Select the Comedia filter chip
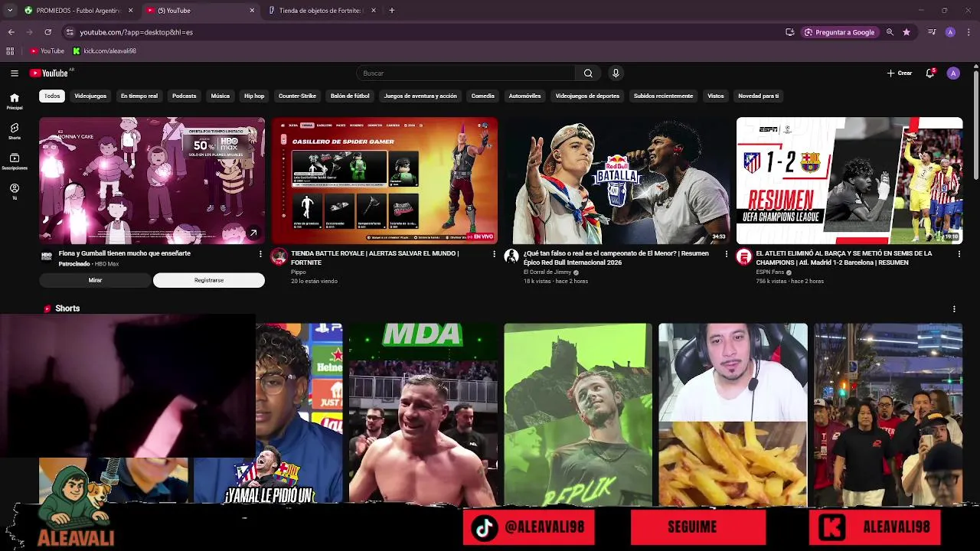Screen dimensions: 980x551 (x=483, y=96)
